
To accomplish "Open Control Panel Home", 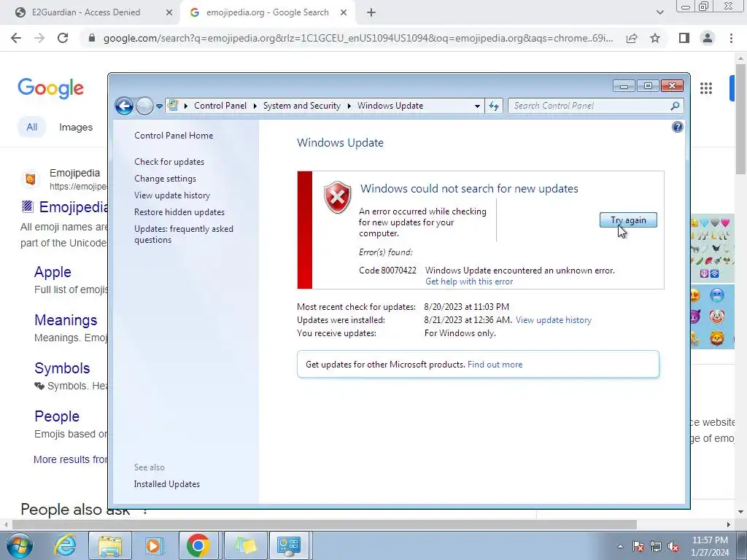I will tap(174, 135).
